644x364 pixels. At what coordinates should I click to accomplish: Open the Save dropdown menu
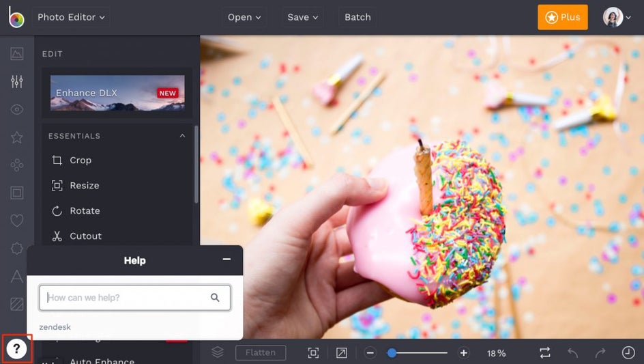303,17
